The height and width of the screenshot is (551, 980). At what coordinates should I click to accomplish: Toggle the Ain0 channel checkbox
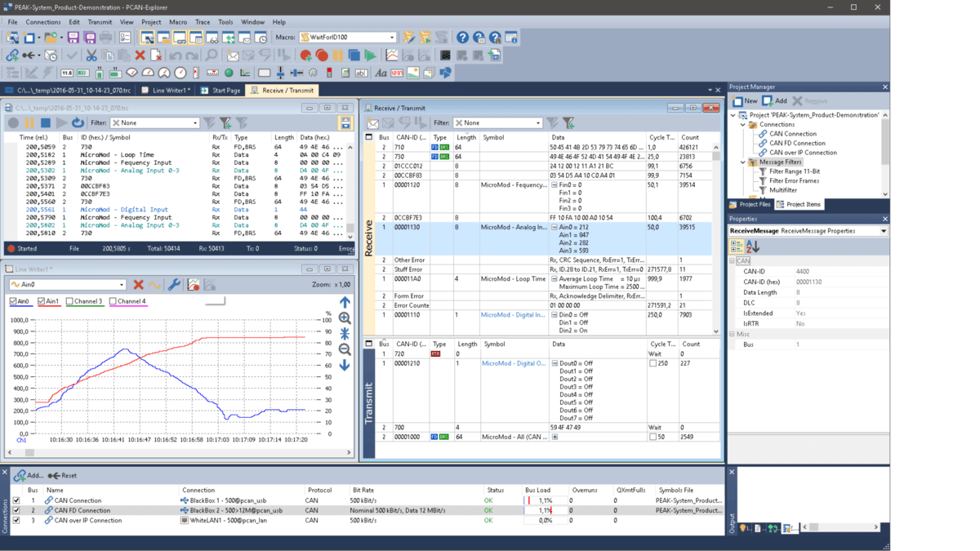click(13, 301)
